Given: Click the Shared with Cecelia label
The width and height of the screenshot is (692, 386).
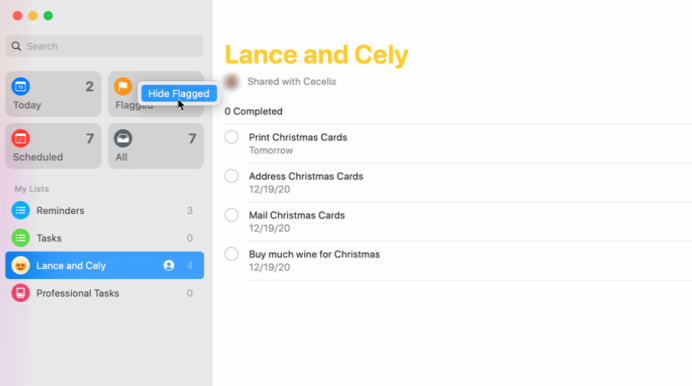Looking at the screenshot, I should click(x=291, y=82).
